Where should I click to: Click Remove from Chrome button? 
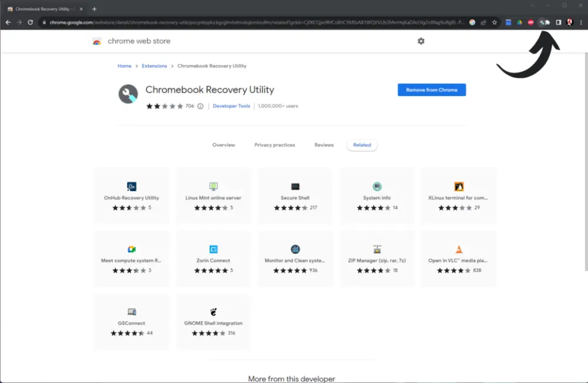click(432, 89)
